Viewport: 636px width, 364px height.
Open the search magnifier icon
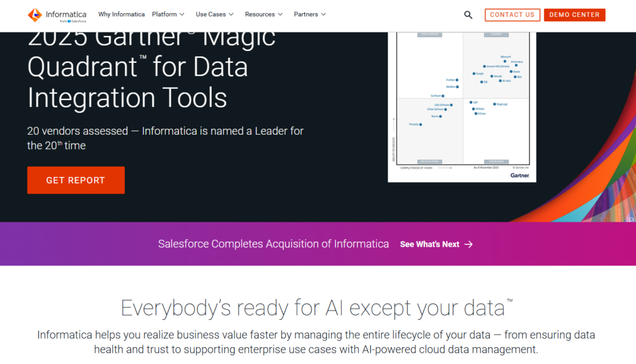(468, 15)
